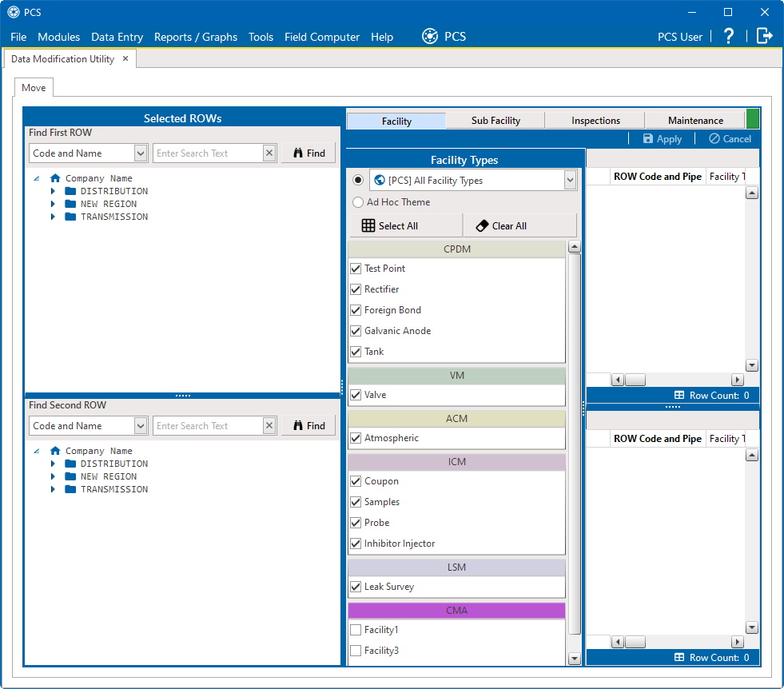This screenshot has width=784, height=689.
Task: Click the table icon next to lower Row Count
Action: (679, 657)
